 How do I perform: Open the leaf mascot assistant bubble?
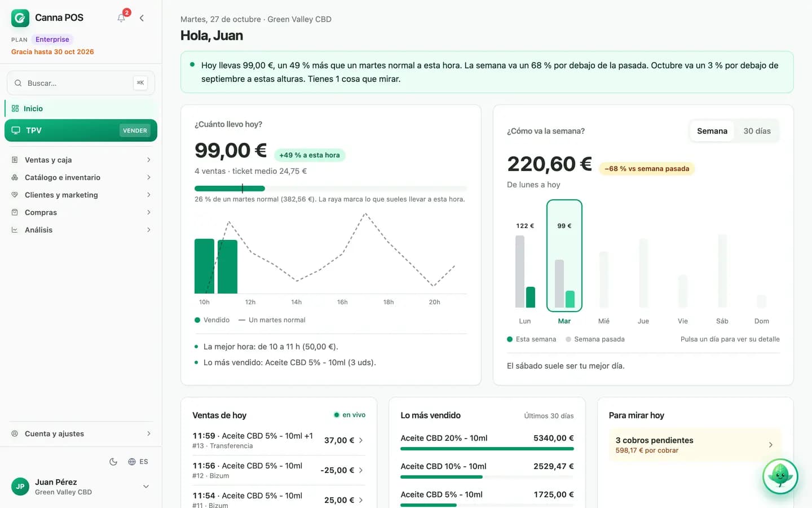(780, 476)
